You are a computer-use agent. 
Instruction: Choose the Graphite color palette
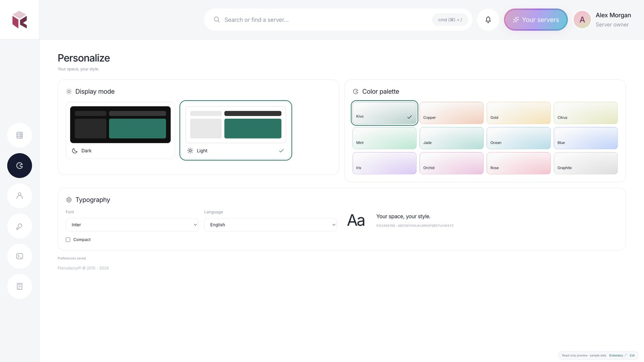[x=586, y=163]
